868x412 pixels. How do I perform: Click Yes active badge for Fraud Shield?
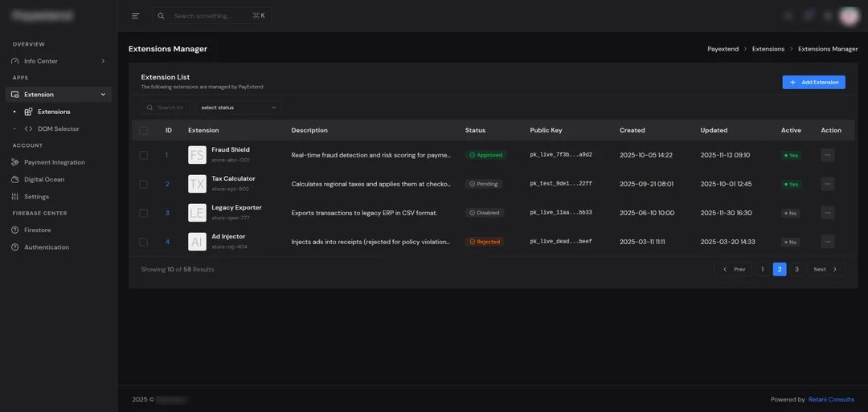(791, 155)
